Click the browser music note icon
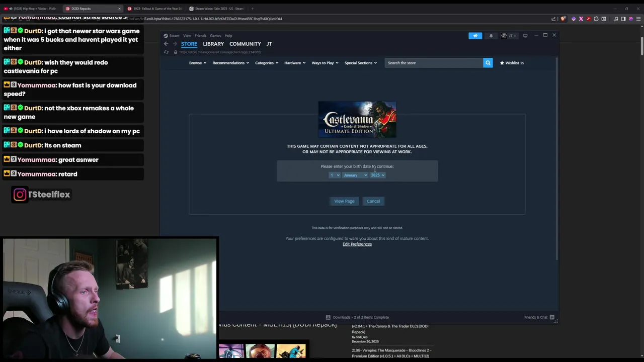Image resolution: width=644 pixels, height=362 pixels. click(616, 19)
